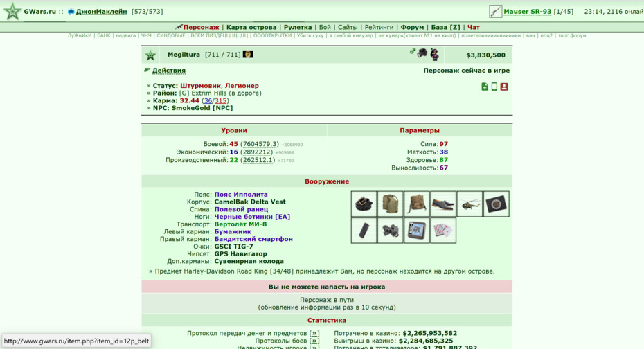
Task: Open the GPS navigator item thumbnail
Action: tap(416, 231)
